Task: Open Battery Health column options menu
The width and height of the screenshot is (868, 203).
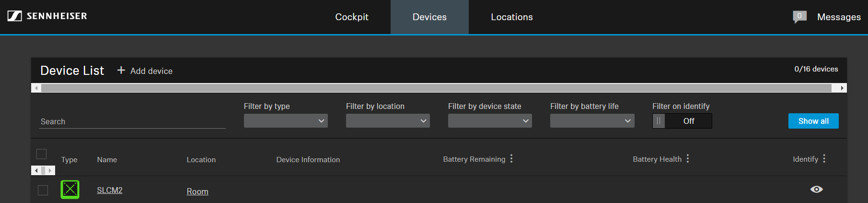Action: 688,159
